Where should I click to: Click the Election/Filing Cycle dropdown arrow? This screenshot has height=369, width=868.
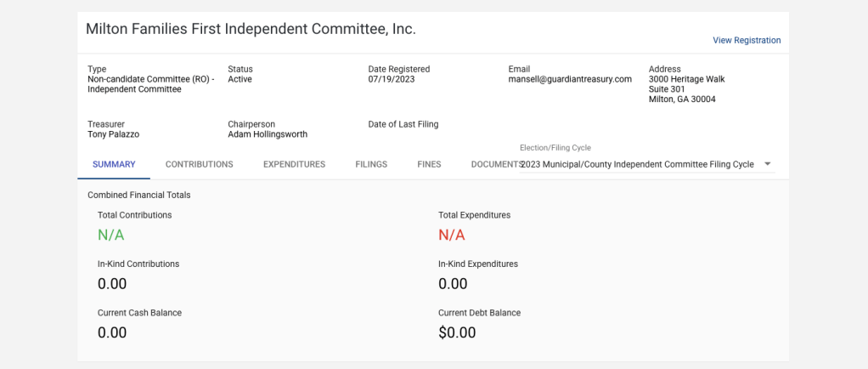767,164
